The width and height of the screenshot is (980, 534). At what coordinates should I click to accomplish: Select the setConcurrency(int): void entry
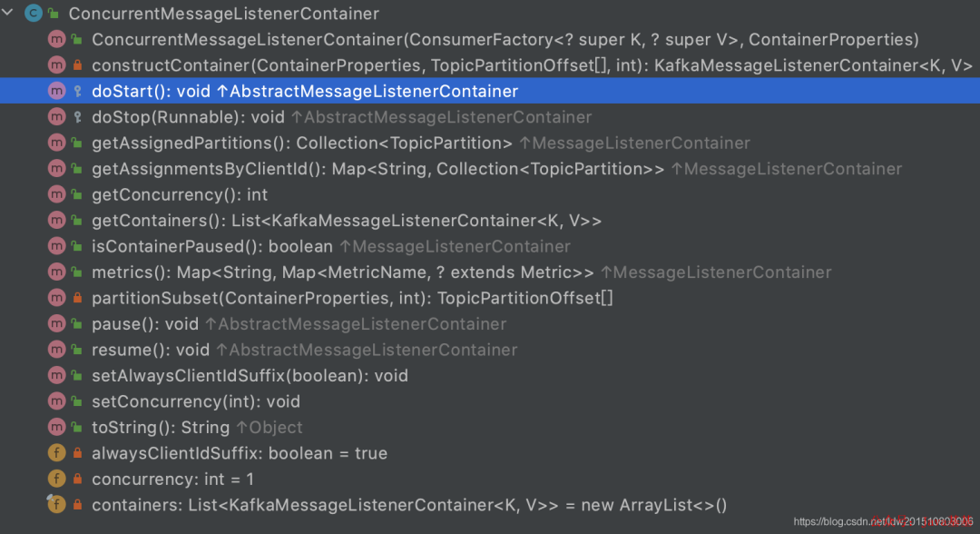tap(195, 401)
